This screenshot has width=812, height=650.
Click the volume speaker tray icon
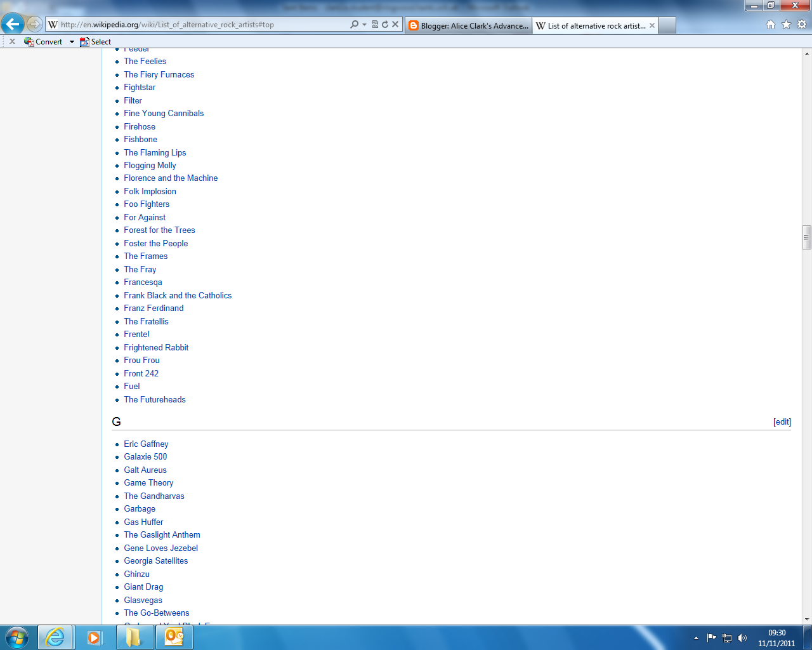coord(742,638)
